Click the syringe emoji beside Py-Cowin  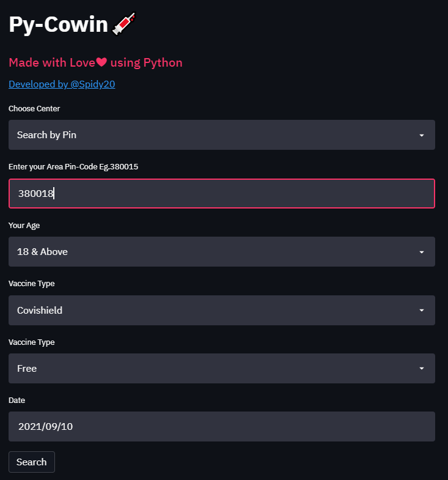124,24
